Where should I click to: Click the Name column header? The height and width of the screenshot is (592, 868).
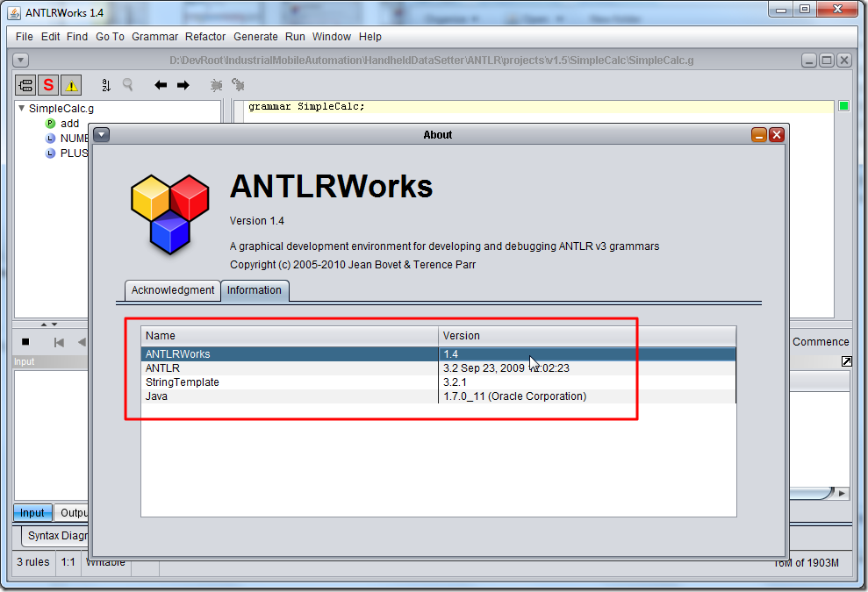[290, 336]
